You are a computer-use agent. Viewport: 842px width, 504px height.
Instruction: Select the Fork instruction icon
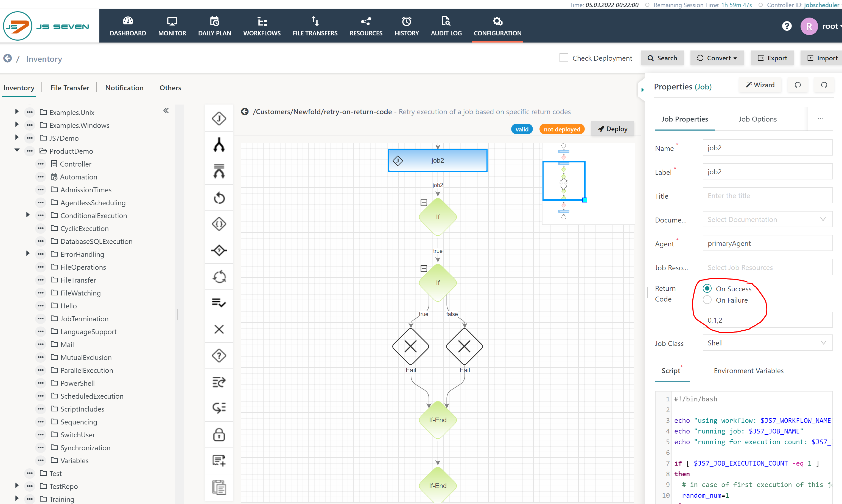219,145
